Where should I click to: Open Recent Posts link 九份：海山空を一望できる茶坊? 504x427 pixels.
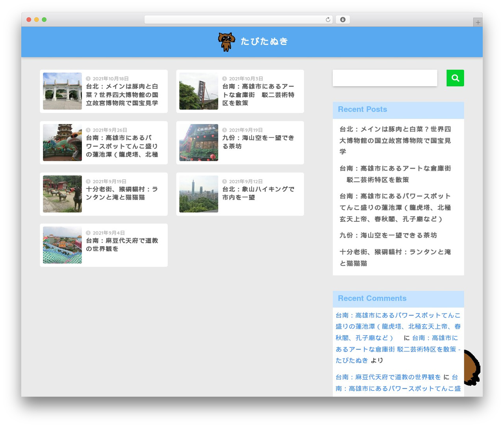[x=388, y=235]
